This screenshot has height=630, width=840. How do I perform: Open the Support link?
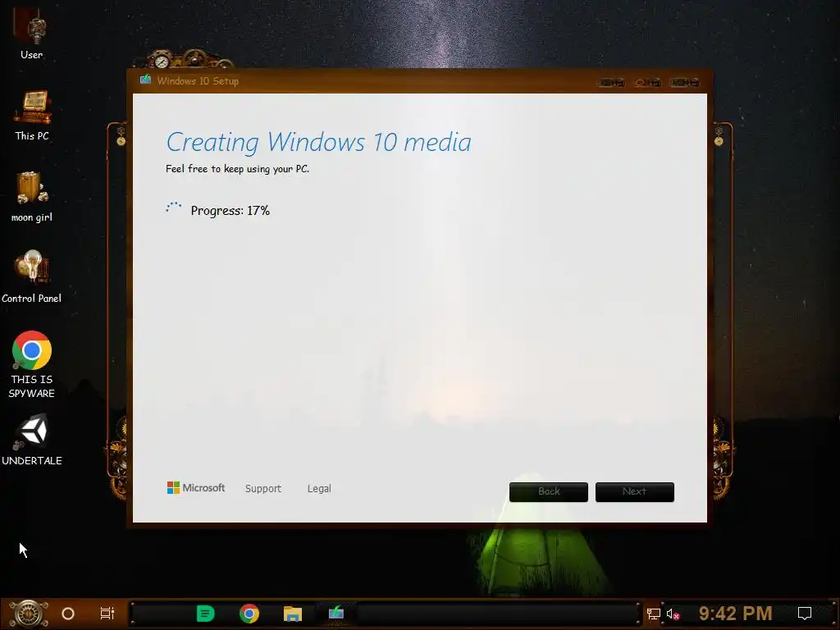coord(263,489)
